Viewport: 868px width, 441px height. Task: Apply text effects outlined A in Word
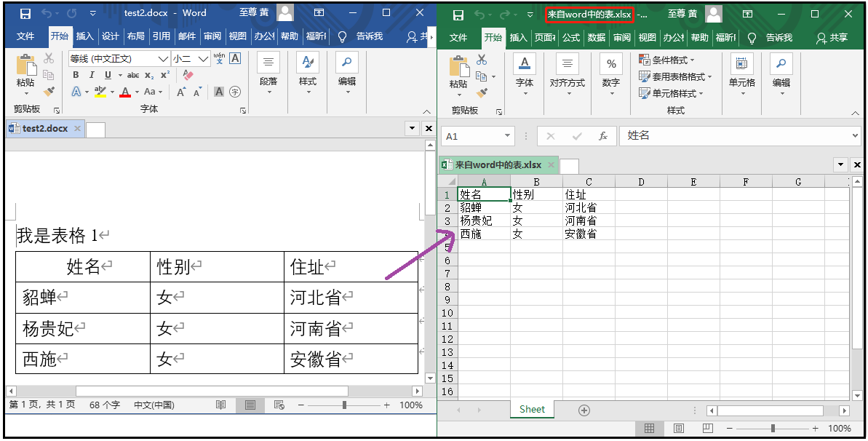(x=76, y=92)
